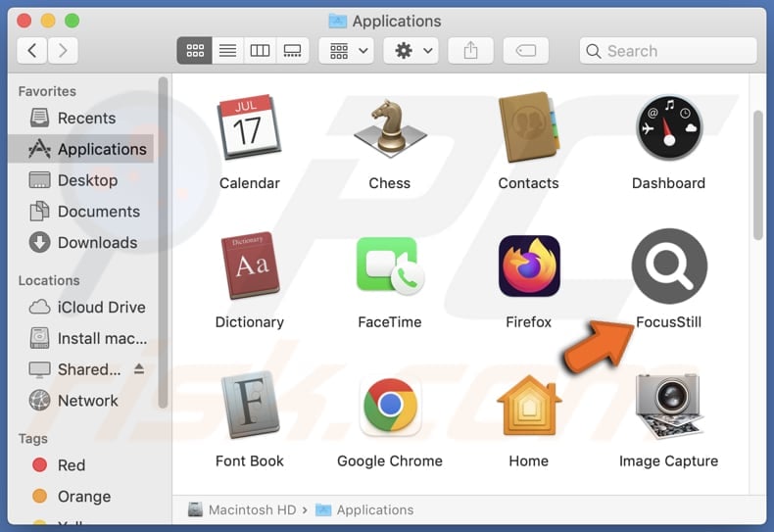Launch Google Chrome from Applications
Image resolution: width=774 pixels, height=532 pixels.
click(x=390, y=406)
